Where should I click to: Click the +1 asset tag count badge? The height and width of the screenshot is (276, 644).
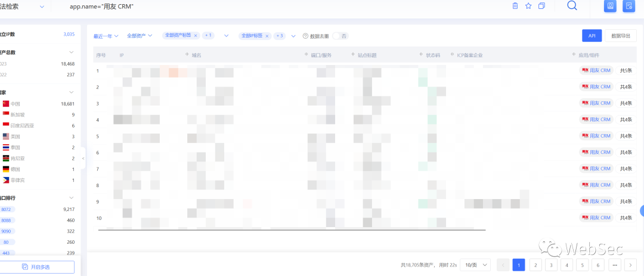[x=208, y=36]
